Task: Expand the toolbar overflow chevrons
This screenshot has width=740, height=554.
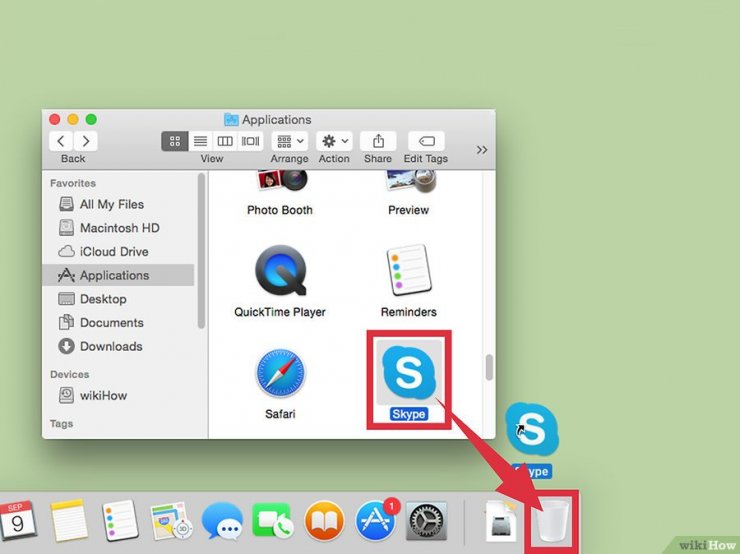Action: 482,149
